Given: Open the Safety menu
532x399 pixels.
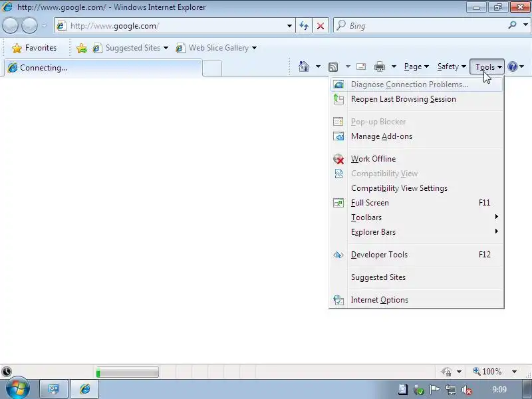Looking at the screenshot, I should click(452, 66).
